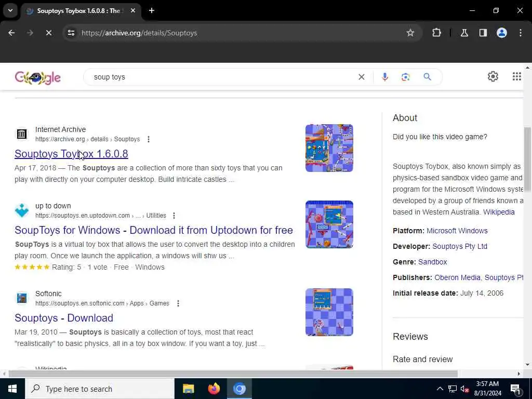The width and height of the screenshot is (532, 399).
Task: Click the Oberon Media publisher link
Action: tap(457, 277)
